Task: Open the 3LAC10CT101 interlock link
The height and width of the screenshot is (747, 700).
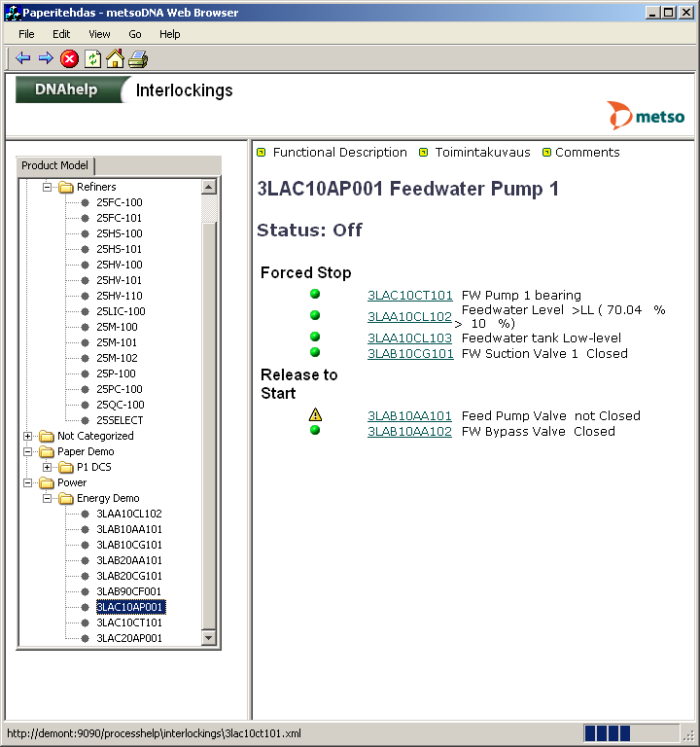Action: [x=409, y=296]
